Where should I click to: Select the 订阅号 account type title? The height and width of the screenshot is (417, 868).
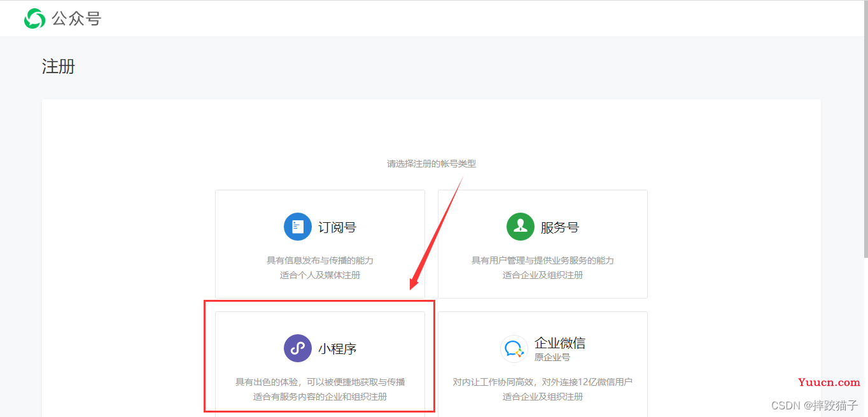tap(337, 227)
